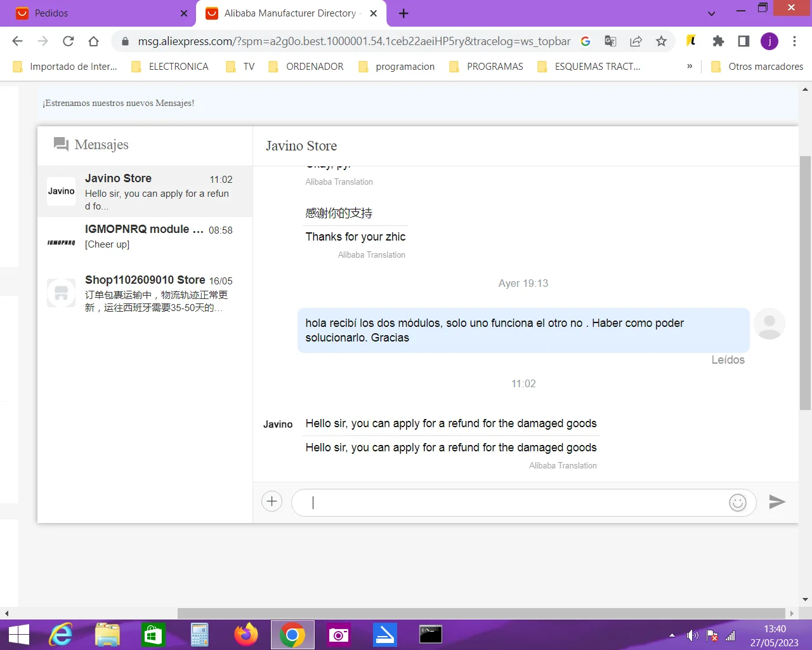Click the volume speaker icon in system tray
812x650 pixels.
(692, 635)
